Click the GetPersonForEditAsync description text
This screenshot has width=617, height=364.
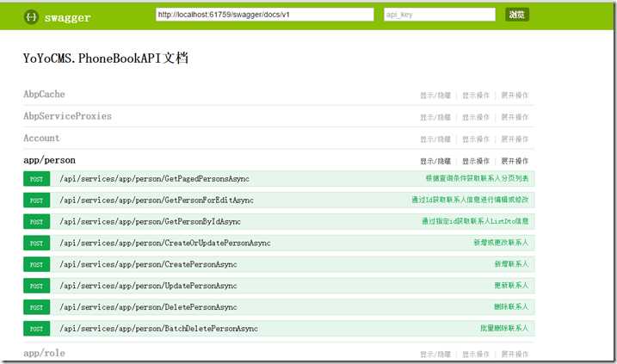pyautogui.click(x=470, y=200)
